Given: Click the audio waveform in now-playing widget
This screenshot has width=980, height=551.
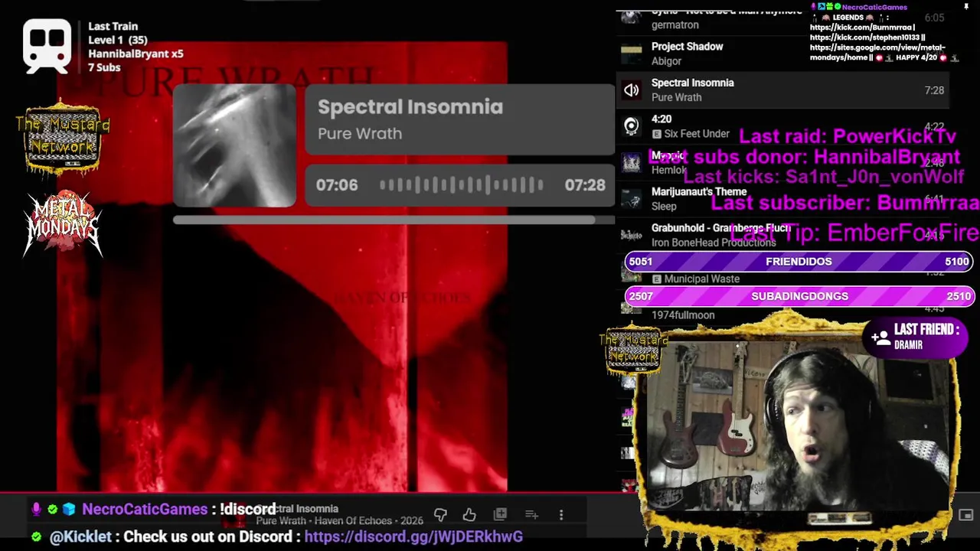Looking at the screenshot, I should (x=462, y=185).
